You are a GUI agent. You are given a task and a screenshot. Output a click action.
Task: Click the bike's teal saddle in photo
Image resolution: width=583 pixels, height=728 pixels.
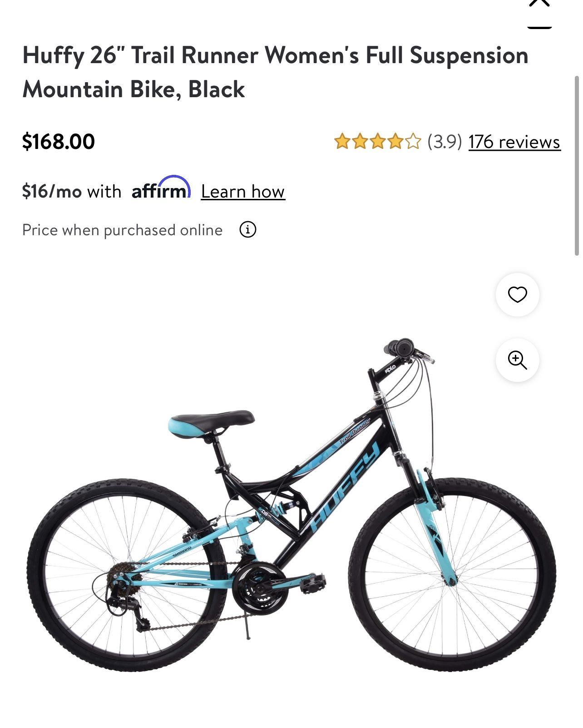[211, 423]
